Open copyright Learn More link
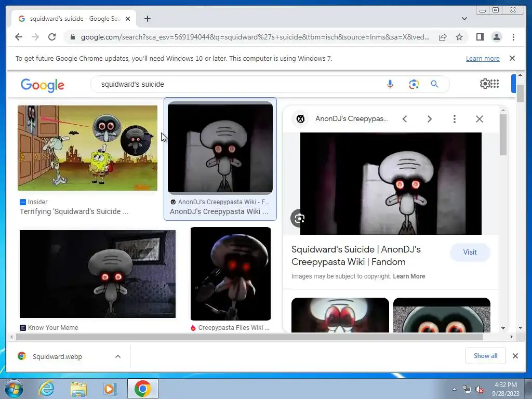The height and width of the screenshot is (399, 532). (409, 276)
